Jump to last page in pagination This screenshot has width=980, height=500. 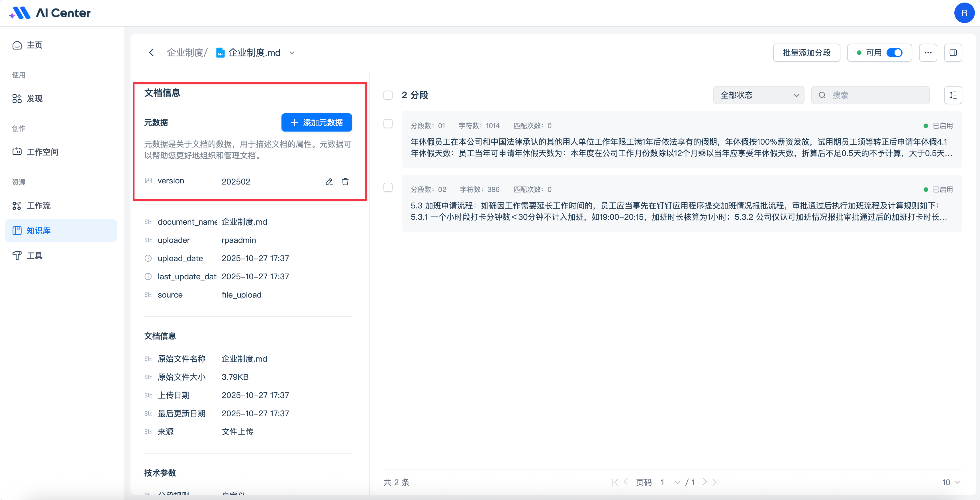[716, 482]
